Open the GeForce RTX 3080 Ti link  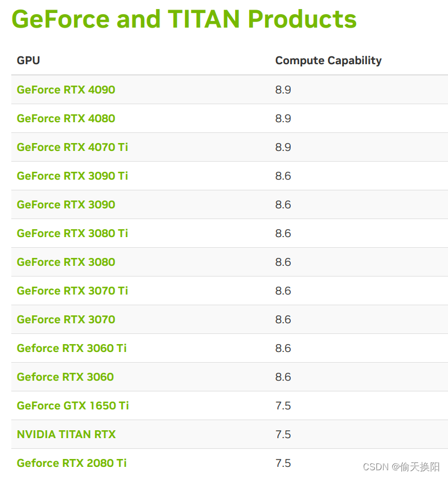tap(73, 233)
